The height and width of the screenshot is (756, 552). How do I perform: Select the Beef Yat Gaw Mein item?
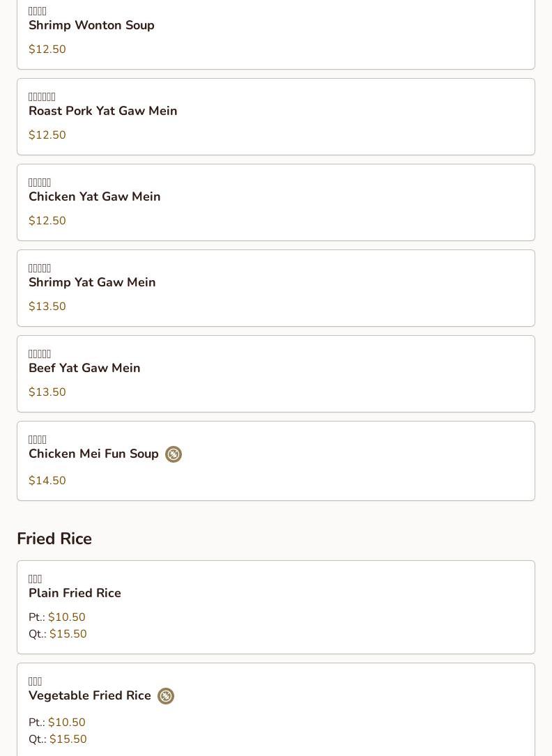coord(84,369)
